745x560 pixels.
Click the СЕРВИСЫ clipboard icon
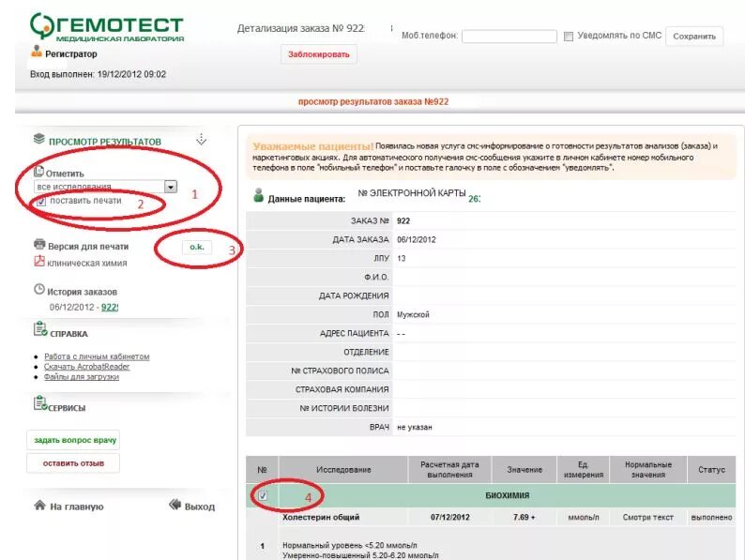(40, 403)
